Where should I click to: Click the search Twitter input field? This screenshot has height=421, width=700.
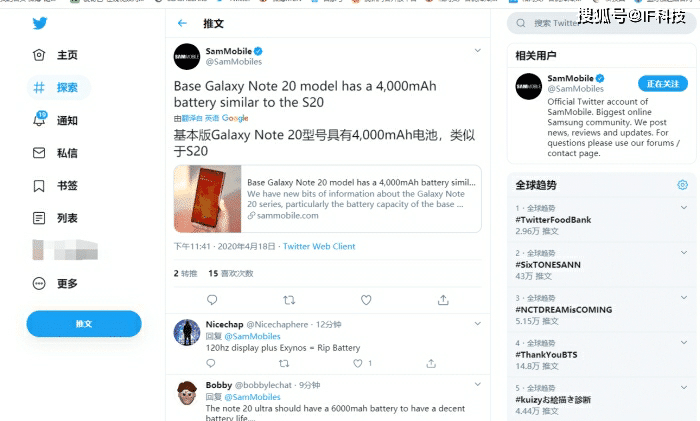[x=601, y=23]
